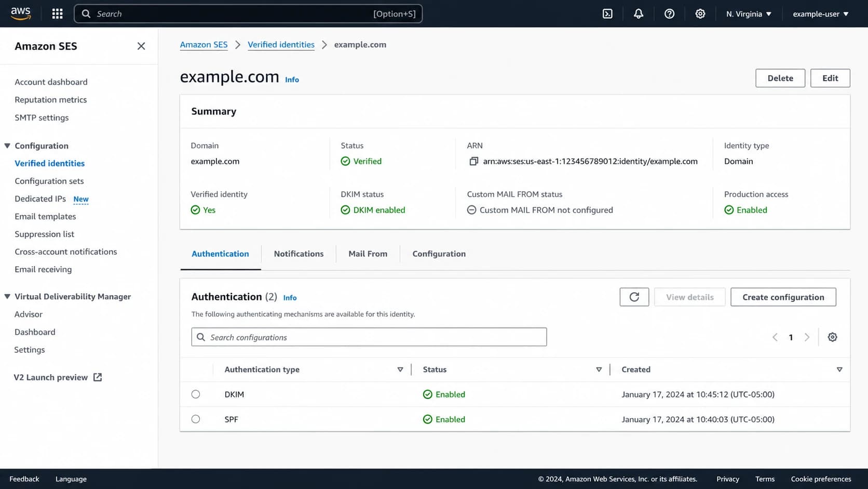Select the SPF radio button
Screen dimensions: 868x489
pos(196,419)
